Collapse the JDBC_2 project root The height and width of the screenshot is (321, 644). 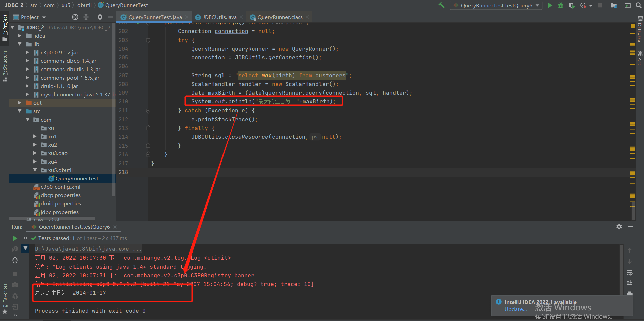coord(13,27)
